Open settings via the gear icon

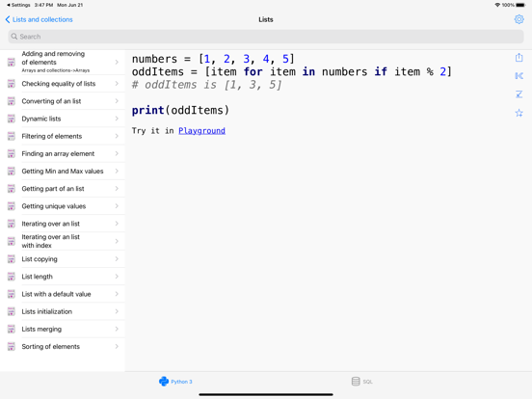click(519, 19)
